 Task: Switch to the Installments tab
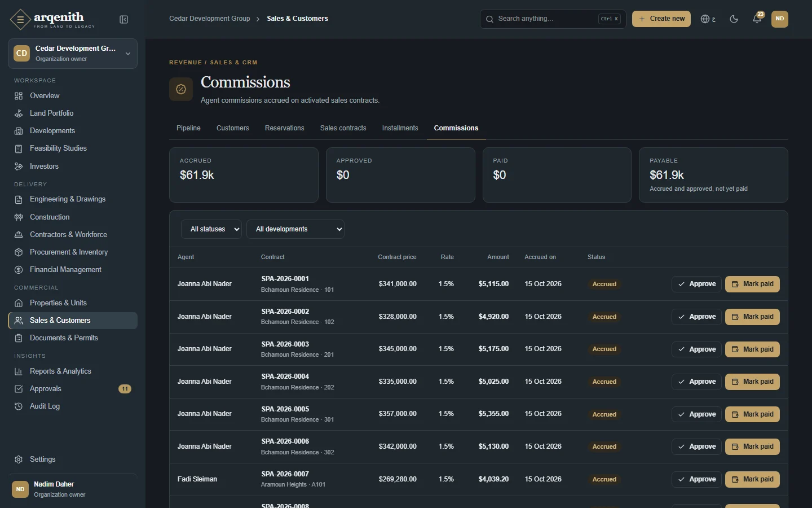click(x=400, y=128)
